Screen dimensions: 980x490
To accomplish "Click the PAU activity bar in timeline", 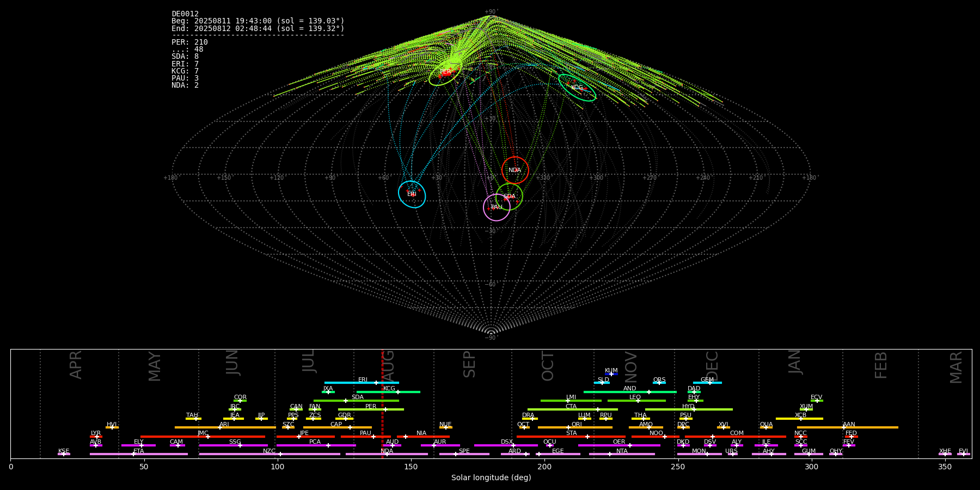I will coord(365,437).
